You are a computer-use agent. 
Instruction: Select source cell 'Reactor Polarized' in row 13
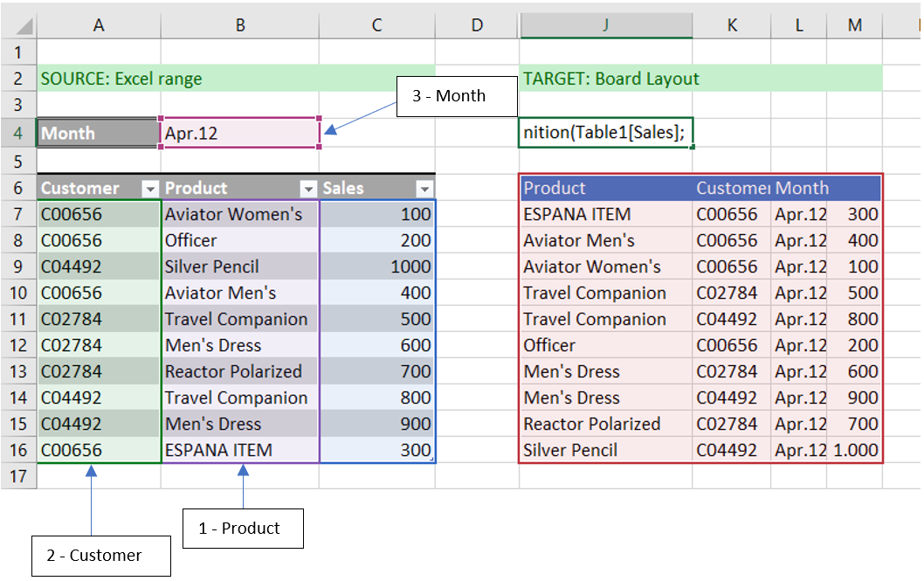240,372
